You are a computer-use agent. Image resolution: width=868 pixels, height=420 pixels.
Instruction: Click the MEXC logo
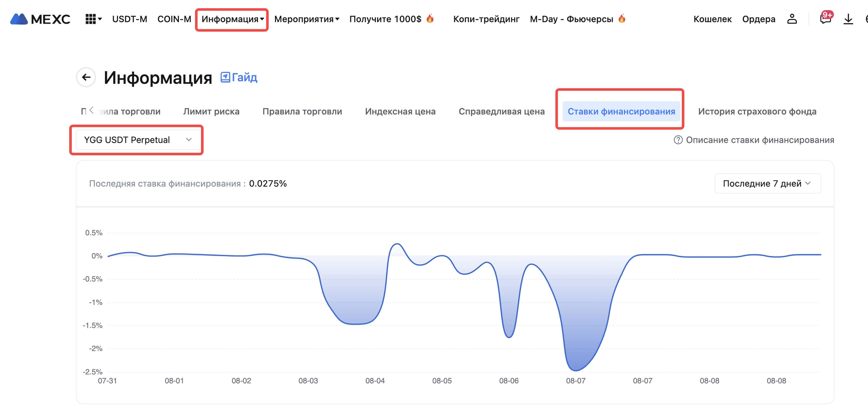click(40, 19)
